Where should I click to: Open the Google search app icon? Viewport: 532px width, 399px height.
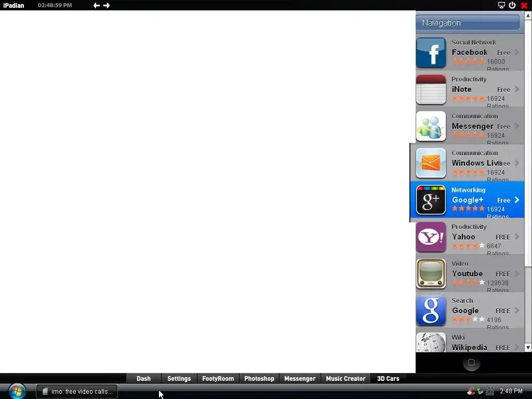(431, 311)
